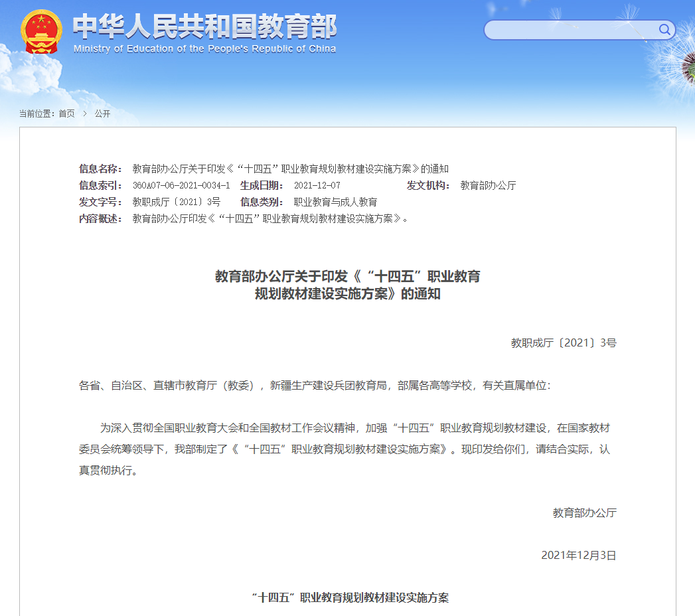Click the 发文字号 label
Viewport: 695px width, 616px height.
[x=100, y=202]
